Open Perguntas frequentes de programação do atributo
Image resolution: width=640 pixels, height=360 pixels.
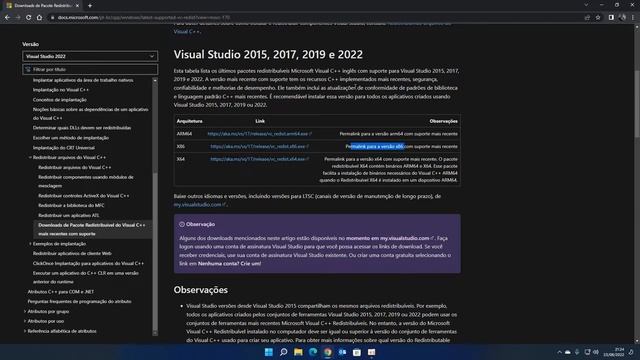tap(79, 301)
